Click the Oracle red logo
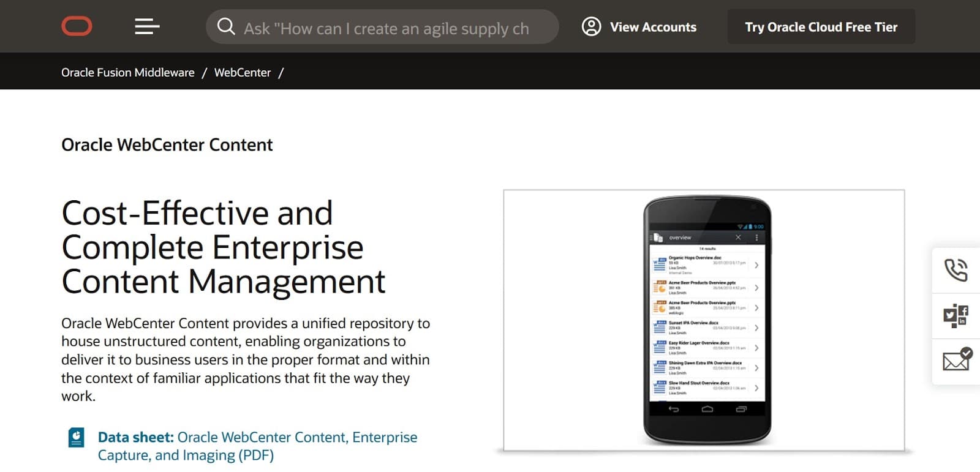 coord(77,26)
